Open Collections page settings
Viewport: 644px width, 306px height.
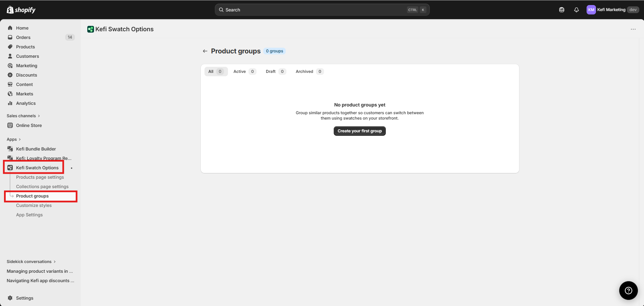point(42,186)
